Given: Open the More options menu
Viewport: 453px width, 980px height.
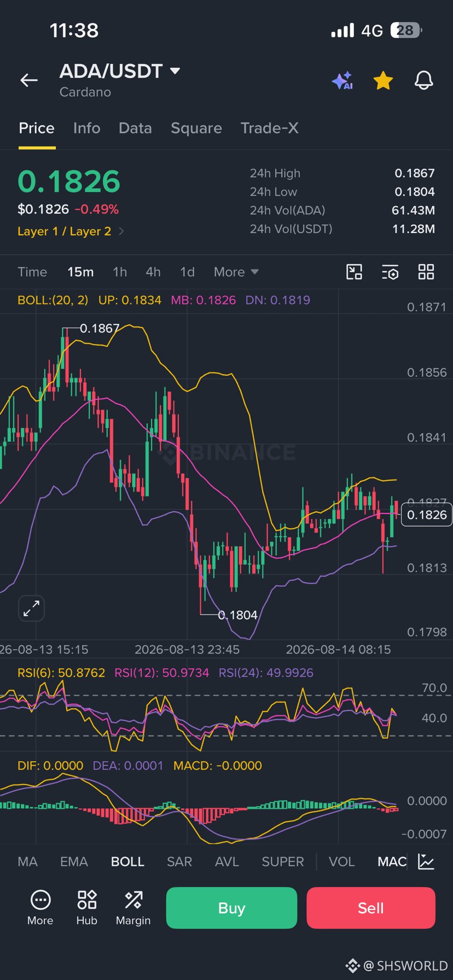Looking at the screenshot, I should coord(40,908).
